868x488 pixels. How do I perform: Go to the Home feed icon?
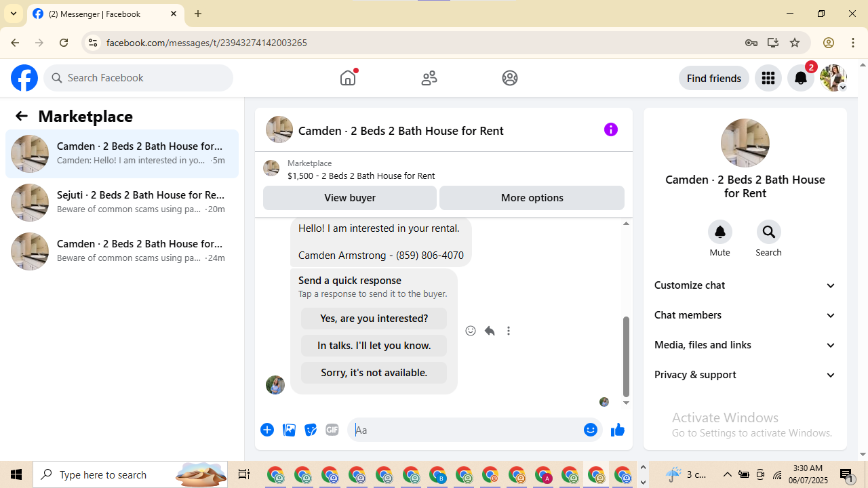click(x=348, y=78)
